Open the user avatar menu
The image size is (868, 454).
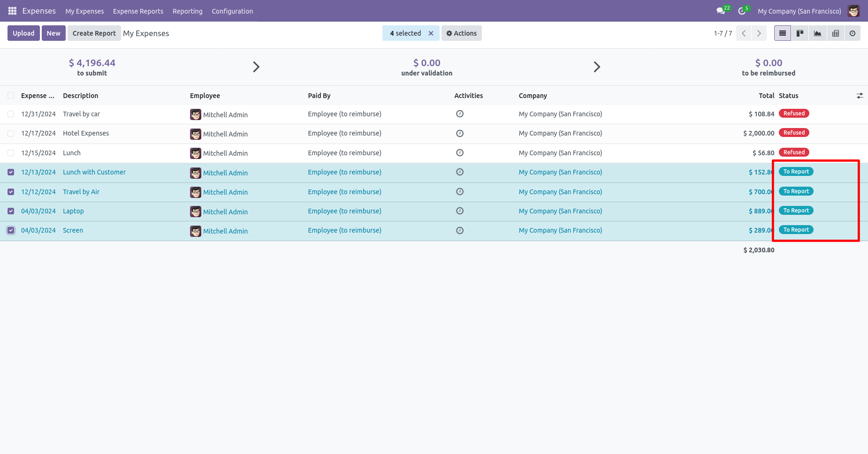[x=853, y=11]
